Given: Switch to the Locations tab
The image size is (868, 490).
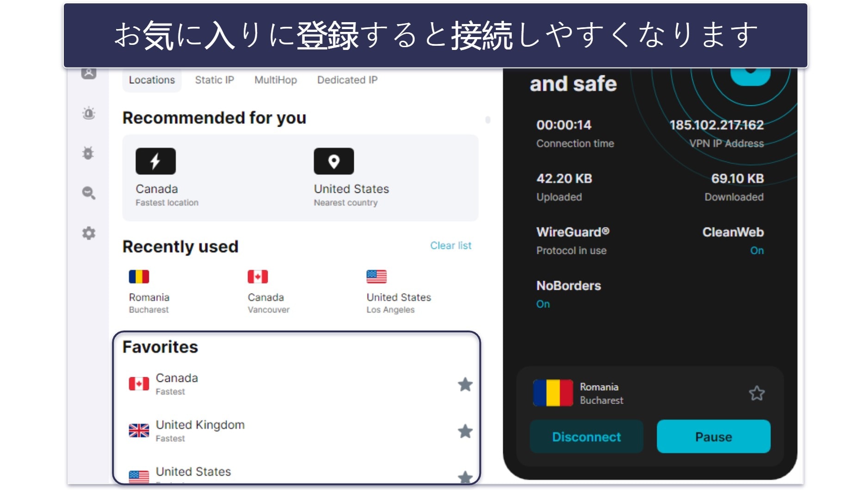Looking at the screenshot, I should pos(152,80).
